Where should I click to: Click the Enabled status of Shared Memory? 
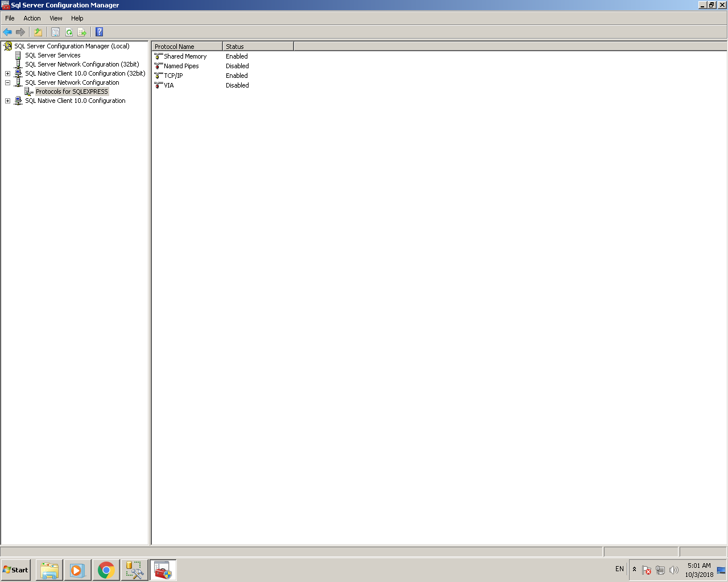pyautogui.click(x=237, y=56)
